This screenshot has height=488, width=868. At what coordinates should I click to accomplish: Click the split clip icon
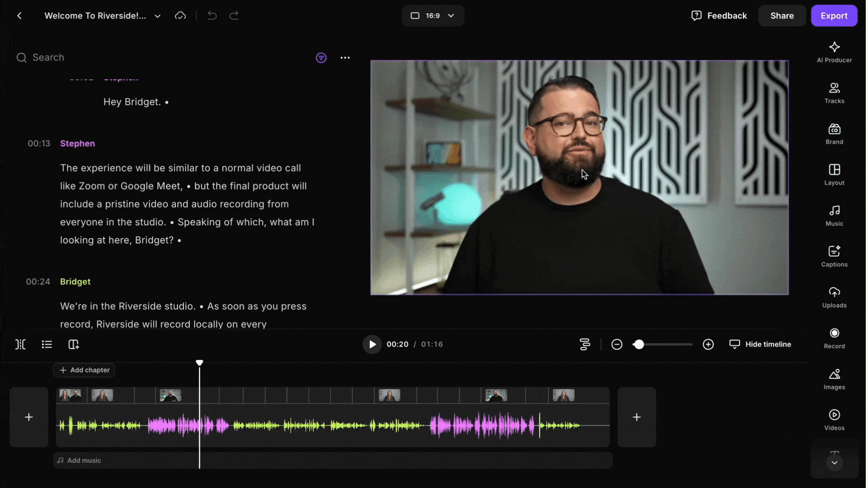pos(20,345)
